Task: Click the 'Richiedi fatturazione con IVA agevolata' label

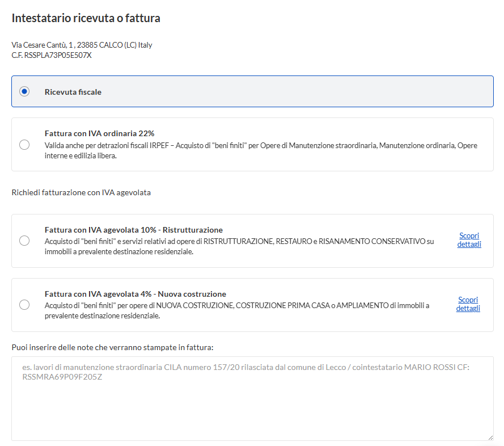Action: coord(81,193)
